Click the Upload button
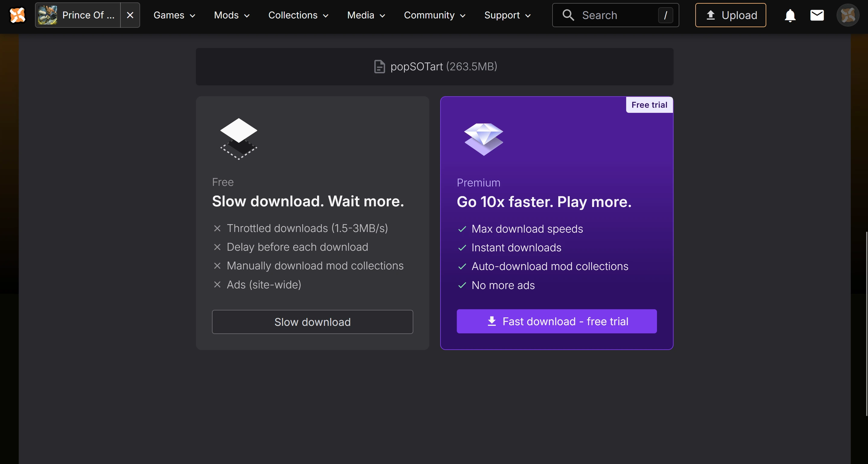868x464 pixels. pos(731,15)
